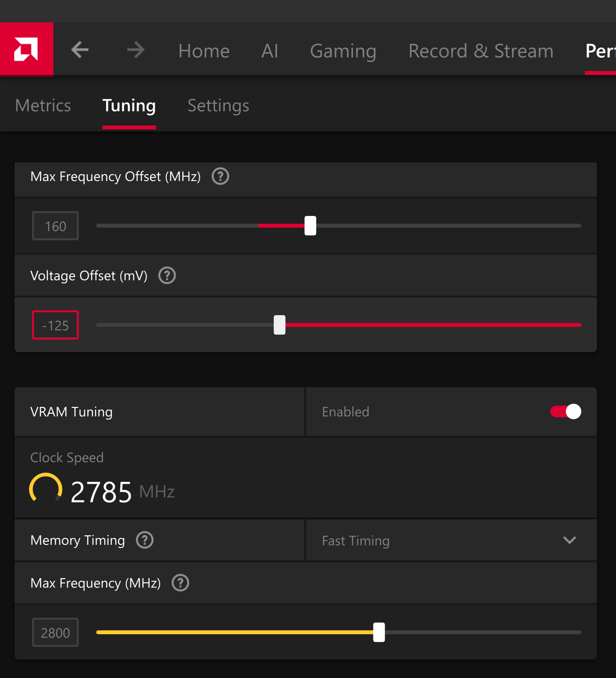616x678 pixels.
Task: Open the Home section
Action: click(203, 51)
